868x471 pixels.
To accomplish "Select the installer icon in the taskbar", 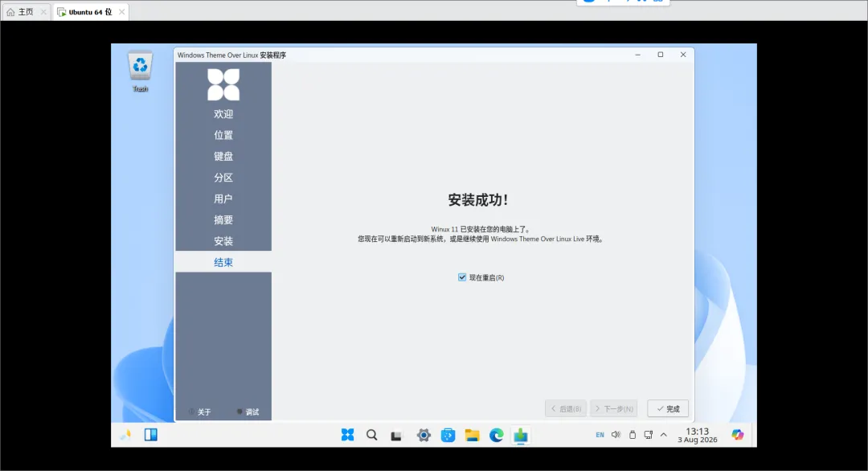I will pyautogui.click(x=520, y=436).
